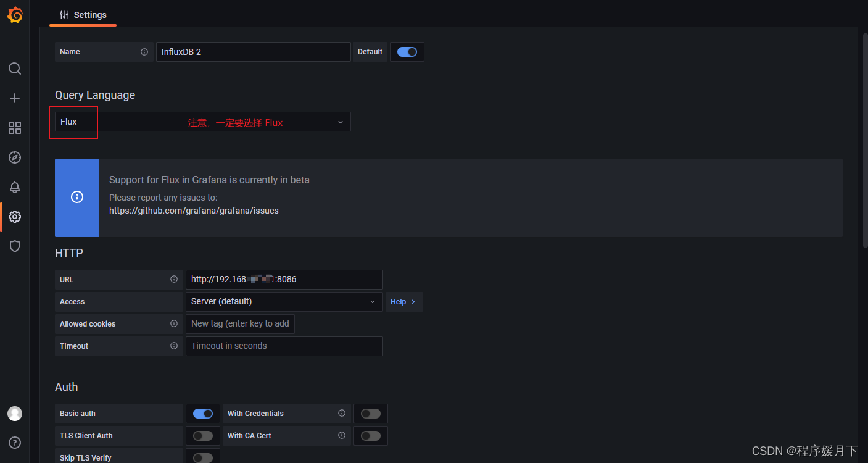Viewport: 868px width, 463px height.
Task: Click the info icon next to Name
Action: coord(144,52)
